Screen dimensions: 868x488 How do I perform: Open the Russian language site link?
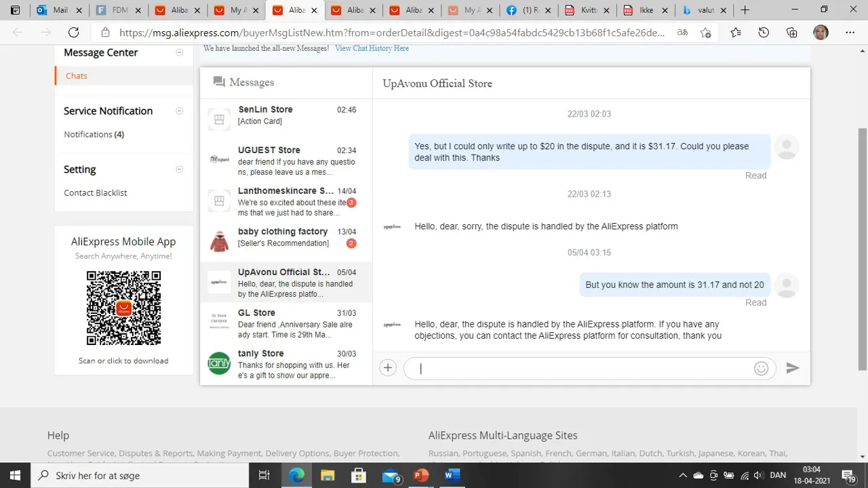[x=445, y=453]
